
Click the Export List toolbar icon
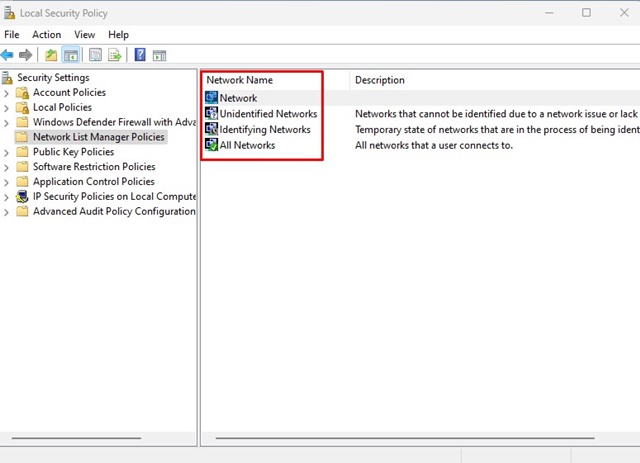coord(115,55)
